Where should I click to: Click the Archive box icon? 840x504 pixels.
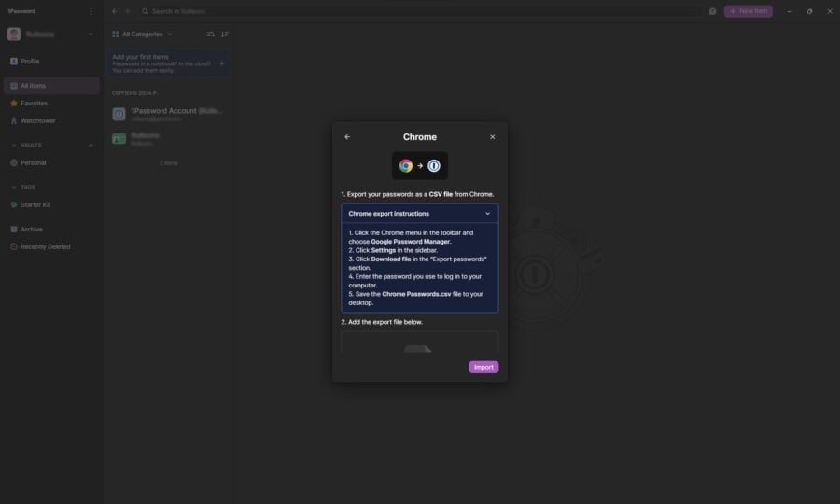click(x=14, y=230)
